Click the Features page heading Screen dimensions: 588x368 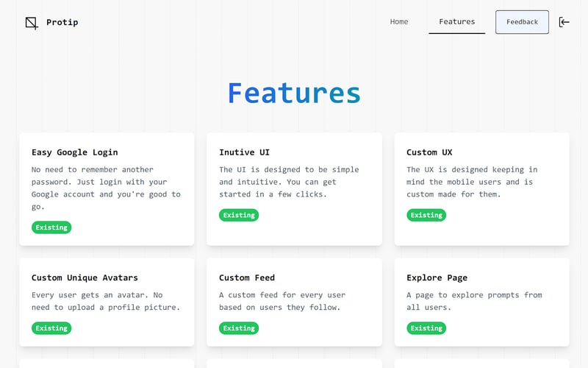[293, 93]
